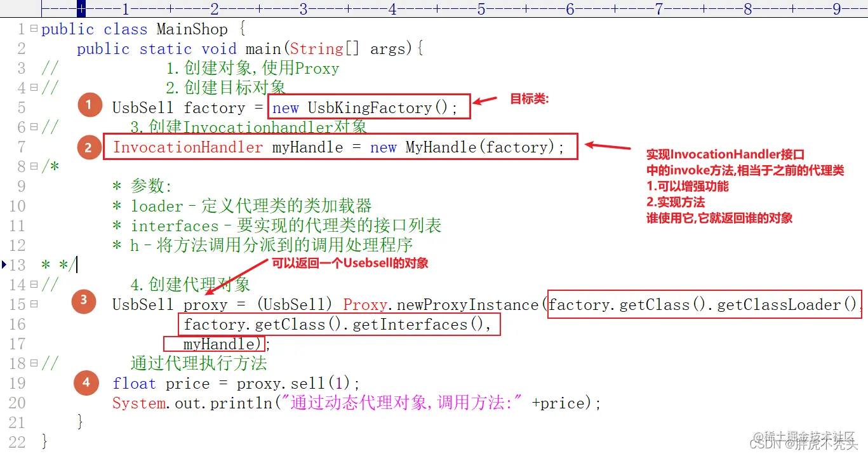Viewport: 868px width, 456px height.
Task: Select line number 12 in the gutter
Action: [x=17, y=246]
